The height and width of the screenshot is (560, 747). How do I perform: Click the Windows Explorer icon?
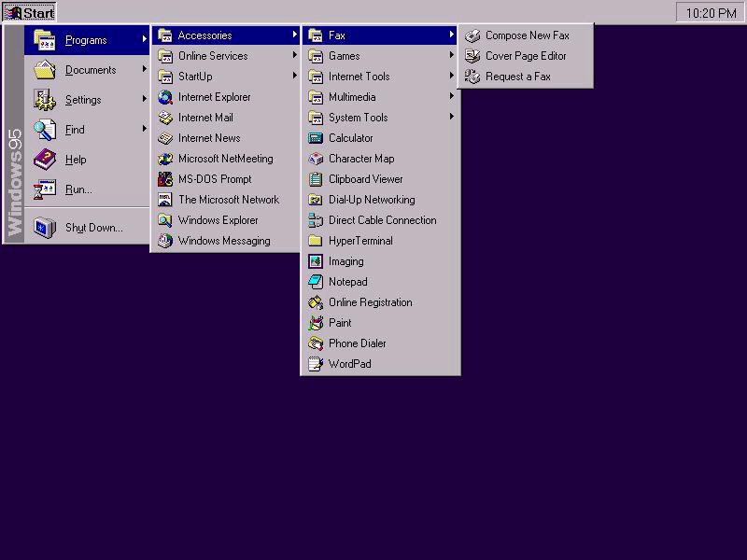click(165, 220)
